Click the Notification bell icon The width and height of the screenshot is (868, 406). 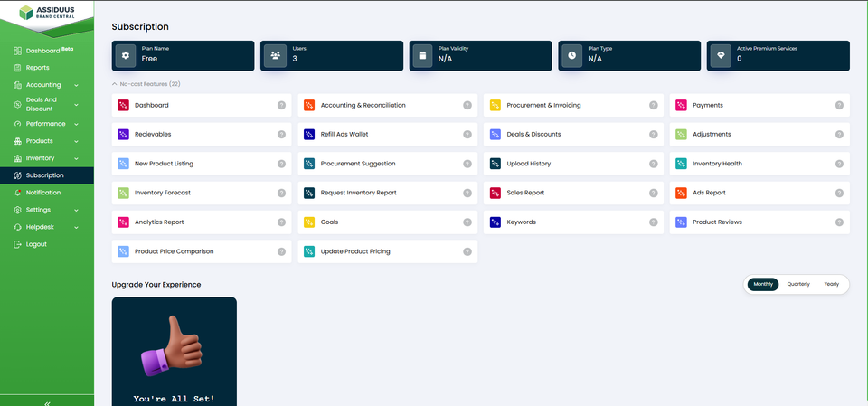click(17, 193)
